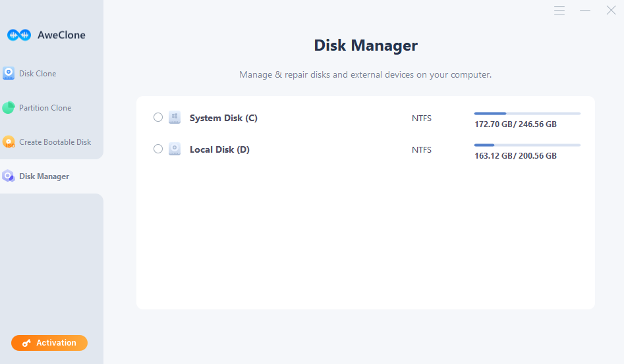Click the Local Disk (D) label
The width and height of the screenshot is (624, 364).
click(219, 149)
